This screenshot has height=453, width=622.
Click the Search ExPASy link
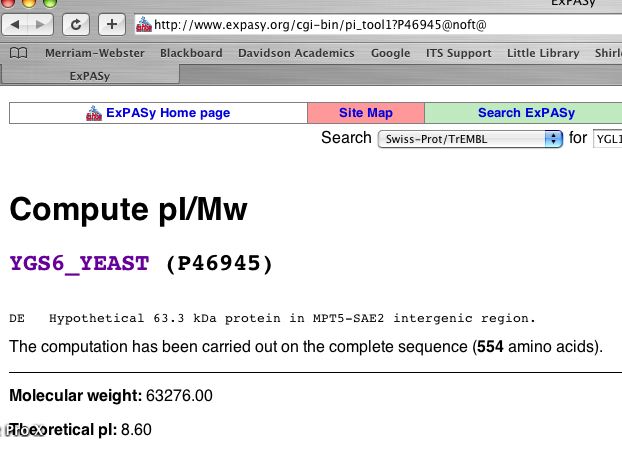coord(526,113)
